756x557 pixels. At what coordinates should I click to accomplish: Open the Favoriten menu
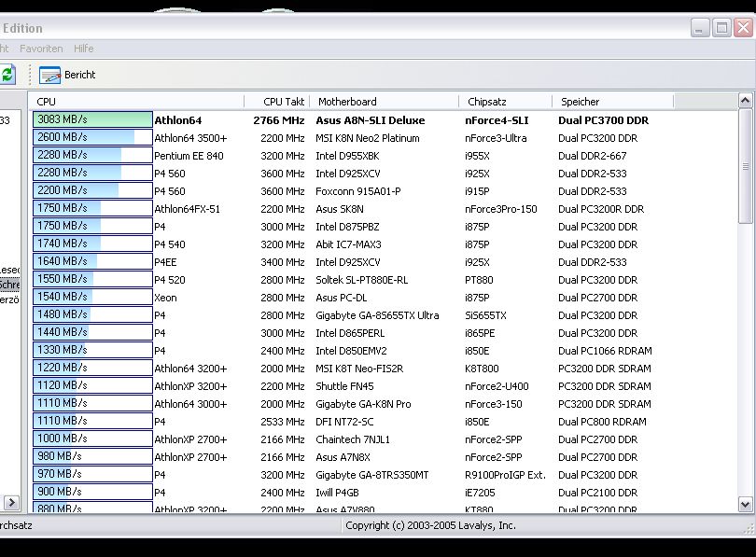(x=41, y=49)
